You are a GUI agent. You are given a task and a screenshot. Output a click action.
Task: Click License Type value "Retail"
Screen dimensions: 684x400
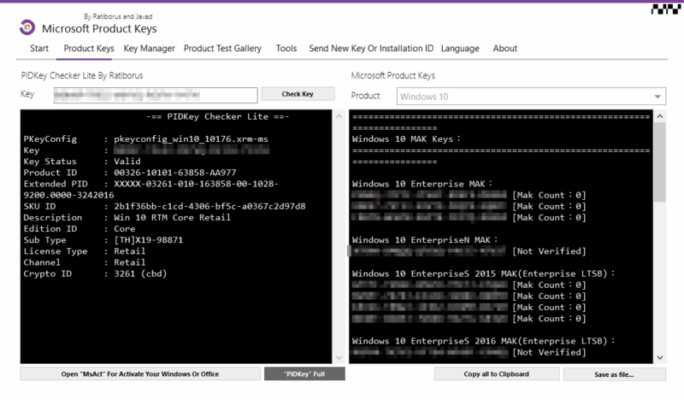click(130, 251)
